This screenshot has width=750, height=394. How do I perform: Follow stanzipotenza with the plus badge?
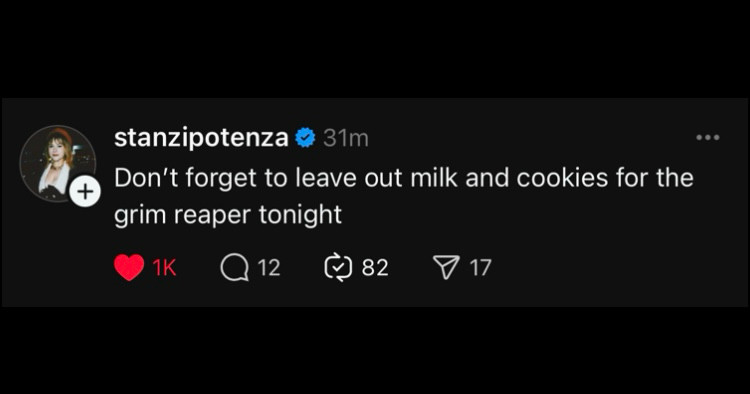[x=85, y=192]
